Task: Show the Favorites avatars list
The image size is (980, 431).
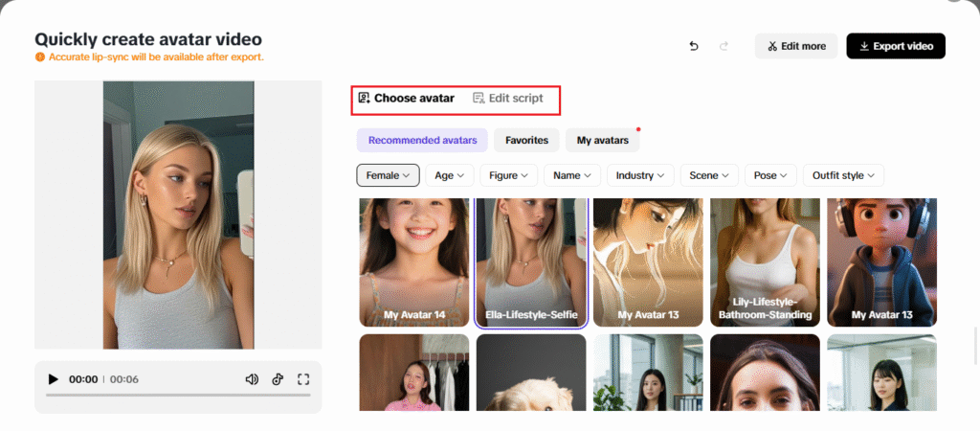Action: pos(526,141)
